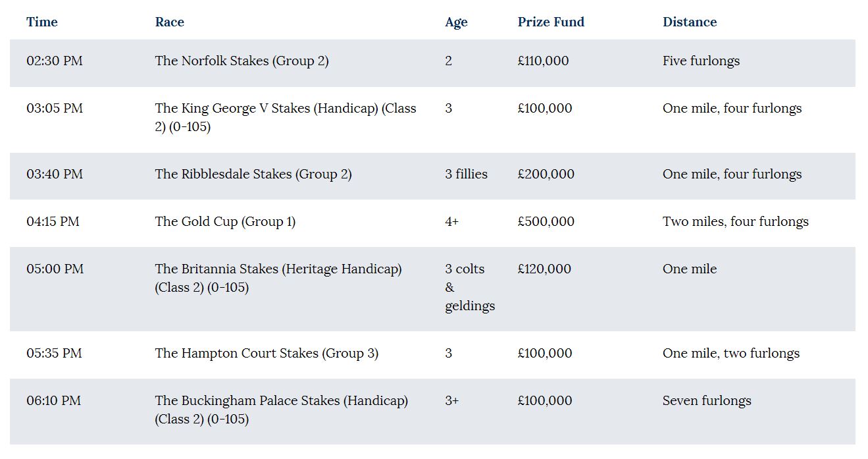Select The Hampton Court Stakes (Group 3)
The height and width of the screenshot is (459, 868).
(267, 353)
